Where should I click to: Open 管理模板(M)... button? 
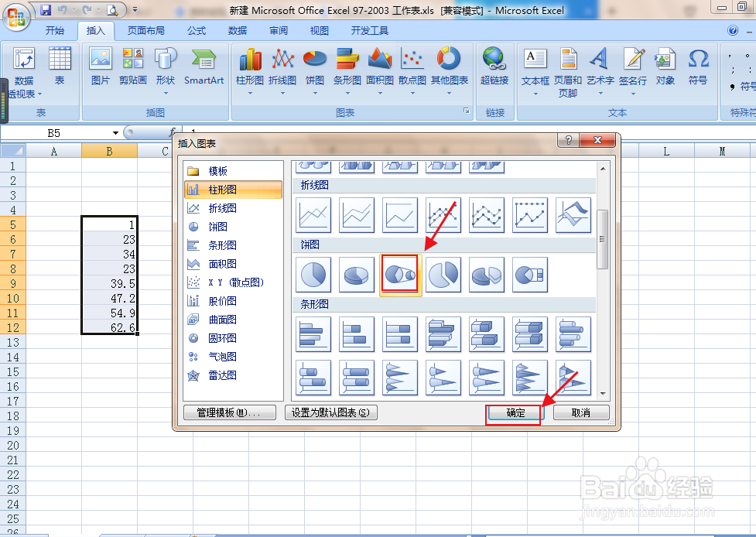pos(230,412)
